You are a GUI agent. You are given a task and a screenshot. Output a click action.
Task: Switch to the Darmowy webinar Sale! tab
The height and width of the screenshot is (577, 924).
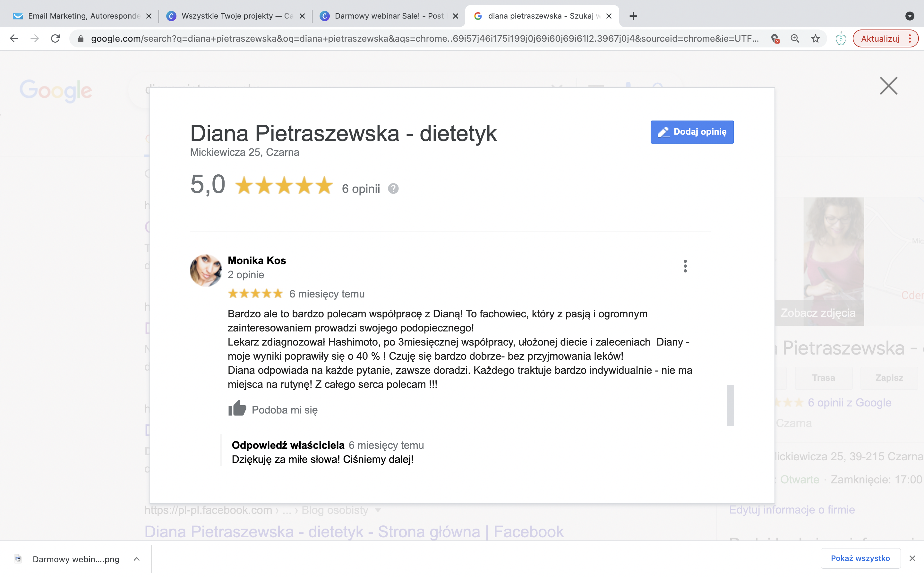pyautogui.click(x=389, y=16)
